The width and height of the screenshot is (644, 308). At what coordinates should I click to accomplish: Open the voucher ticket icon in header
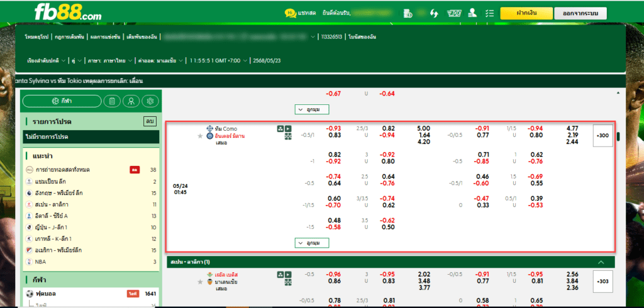[454, 13]
